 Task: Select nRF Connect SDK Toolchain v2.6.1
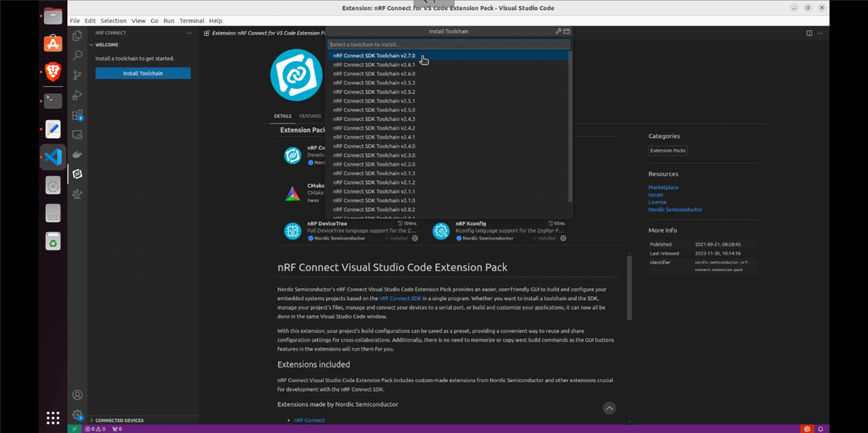448,64
